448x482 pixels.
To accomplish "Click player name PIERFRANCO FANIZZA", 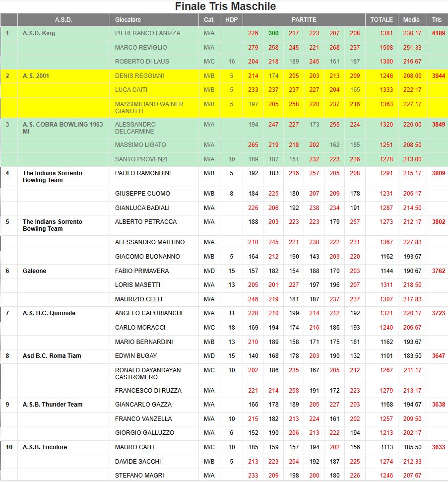I will [x=147, y=33].
